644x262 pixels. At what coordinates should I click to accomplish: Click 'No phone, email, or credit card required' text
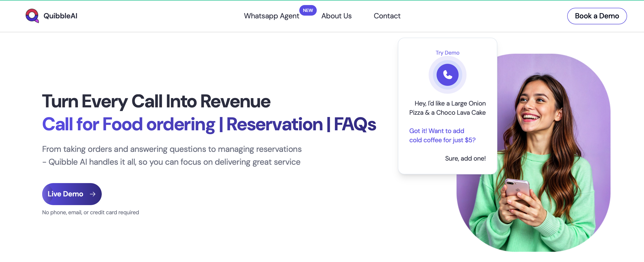coord(91,212)
